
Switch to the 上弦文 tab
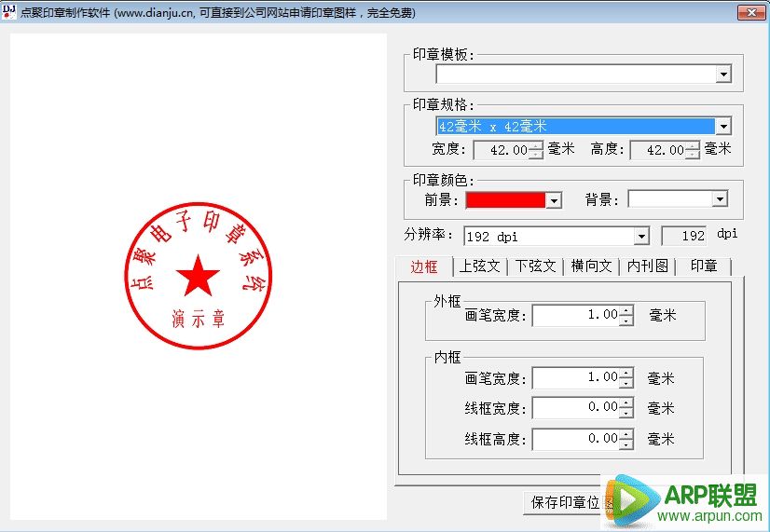[x=480, y=266]
